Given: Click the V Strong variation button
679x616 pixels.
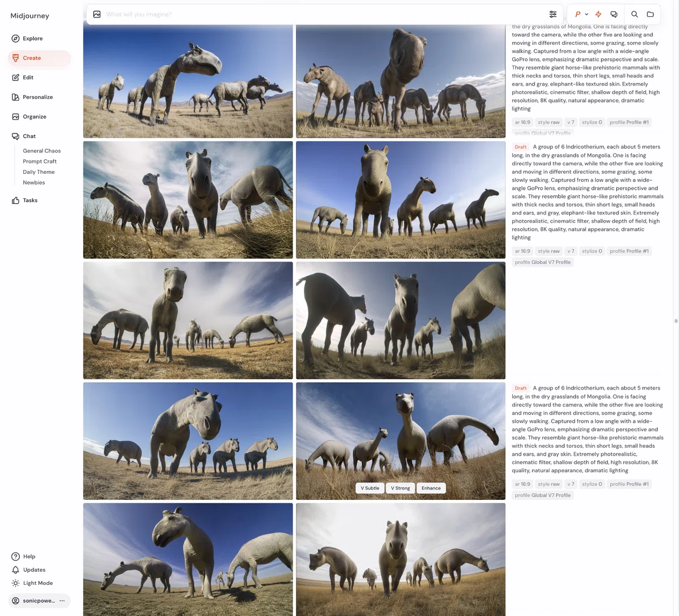Looking at the screenshot, I should (401, 488).
